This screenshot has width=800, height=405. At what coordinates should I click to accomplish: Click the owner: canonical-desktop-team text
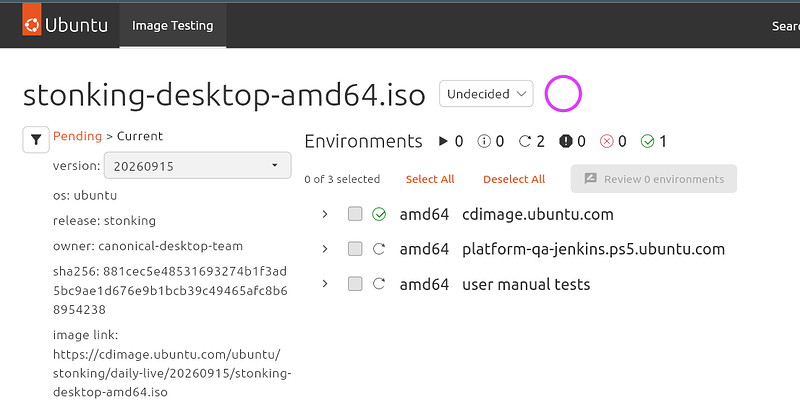pos(148,246)
